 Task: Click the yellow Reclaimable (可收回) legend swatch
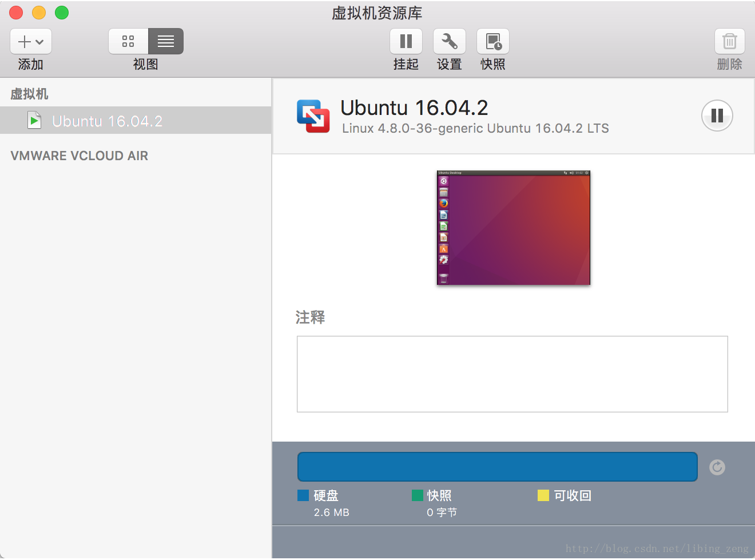click(x=543, y=495)
